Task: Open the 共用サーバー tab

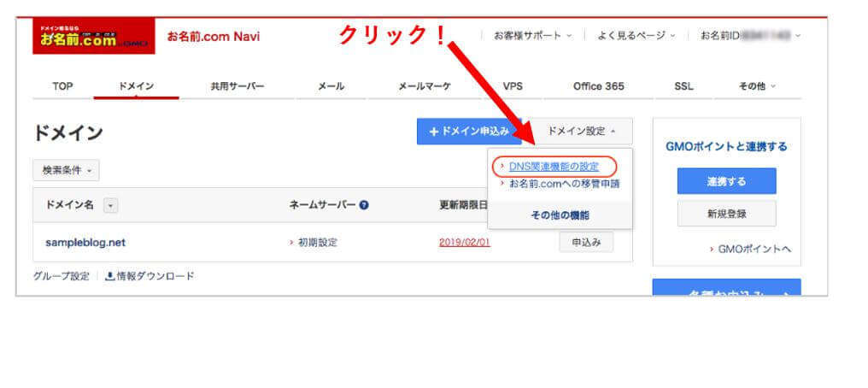Action: tap(238, 86)
